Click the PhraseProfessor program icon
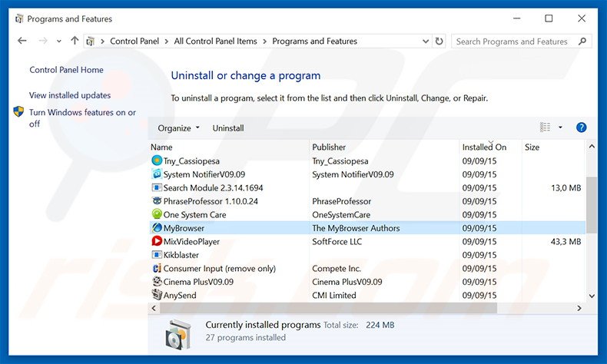 (157, 200)
